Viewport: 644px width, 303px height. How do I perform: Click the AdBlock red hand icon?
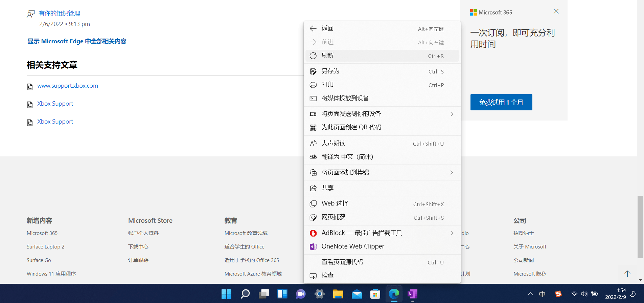click(313, 233)
